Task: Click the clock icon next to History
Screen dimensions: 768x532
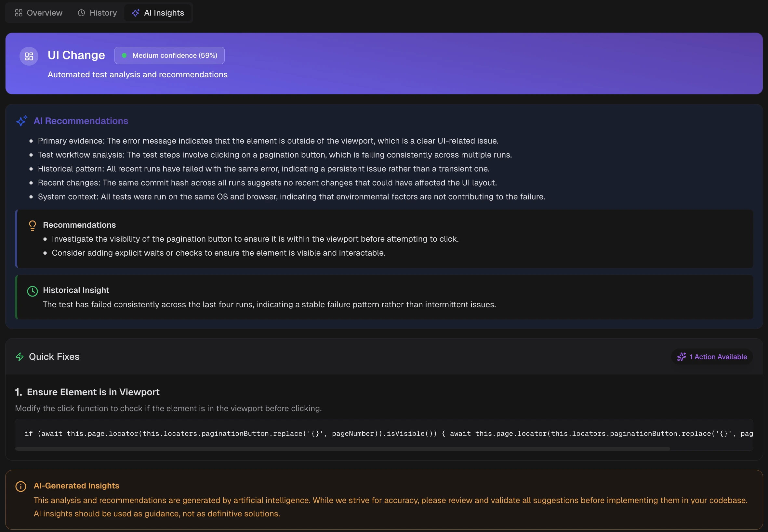Action: 81,13
